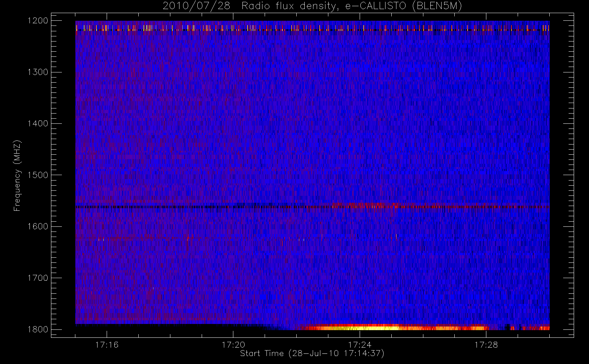Click the 17:20 time tick label

[233, 345]
